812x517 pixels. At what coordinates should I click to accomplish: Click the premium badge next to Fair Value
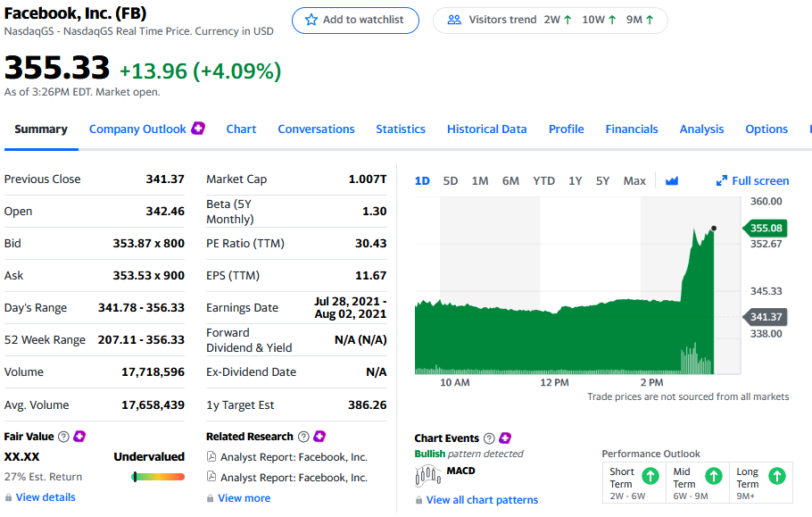[x=79, y=436]
